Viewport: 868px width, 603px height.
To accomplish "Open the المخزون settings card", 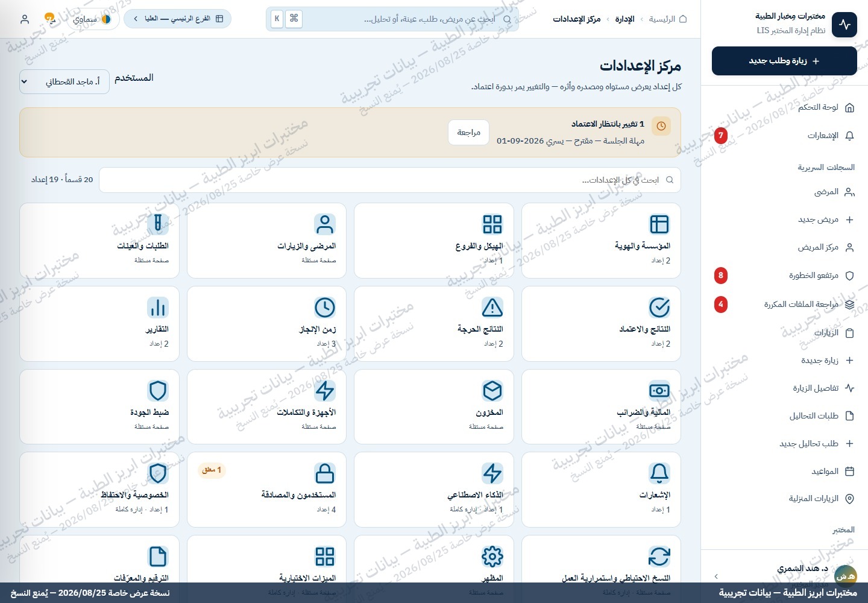I will click(x=434, y=407).
